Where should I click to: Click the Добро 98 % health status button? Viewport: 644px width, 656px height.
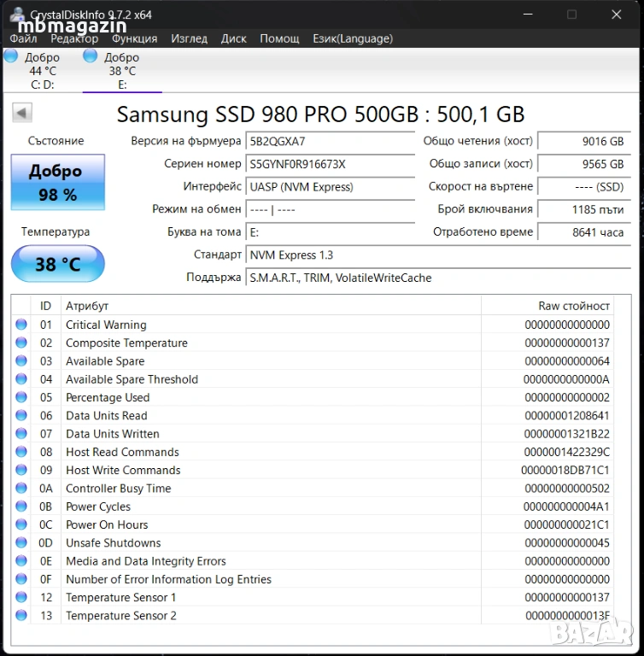point(57,182)
